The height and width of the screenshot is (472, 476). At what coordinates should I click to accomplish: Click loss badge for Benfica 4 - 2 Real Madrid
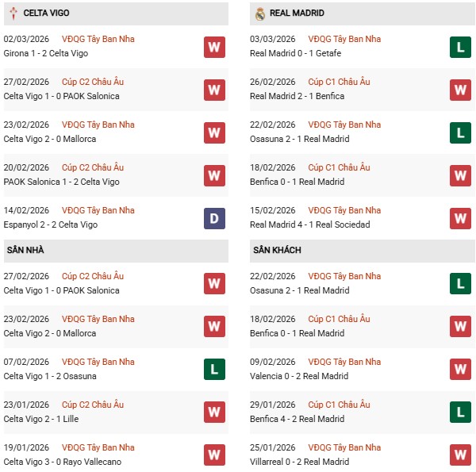(x=460, y=412)
